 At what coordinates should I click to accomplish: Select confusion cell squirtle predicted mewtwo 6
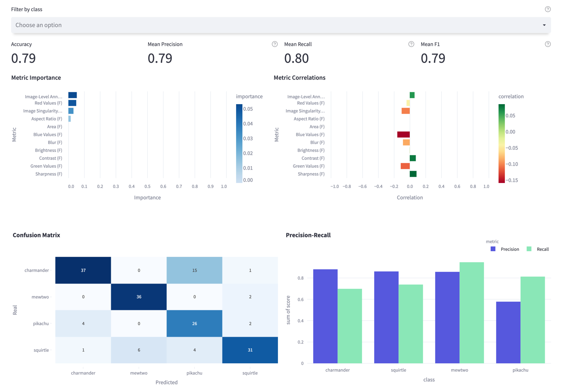[x=139, y=350]
